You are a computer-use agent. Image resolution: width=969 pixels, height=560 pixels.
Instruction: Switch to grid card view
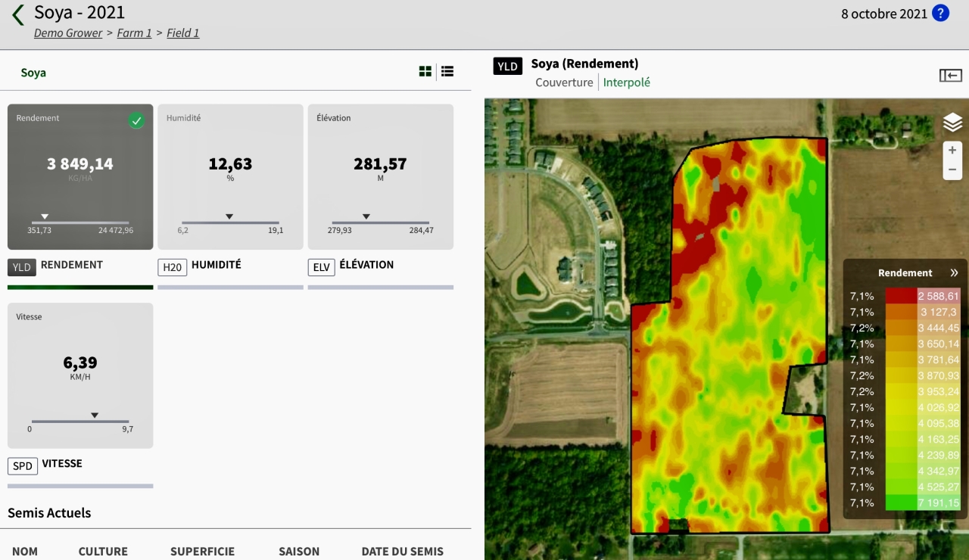pyautogui.click(x=425, y=71)
